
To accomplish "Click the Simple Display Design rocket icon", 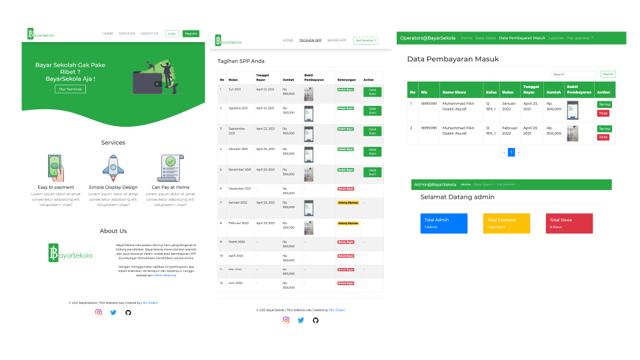I will 113,168.
